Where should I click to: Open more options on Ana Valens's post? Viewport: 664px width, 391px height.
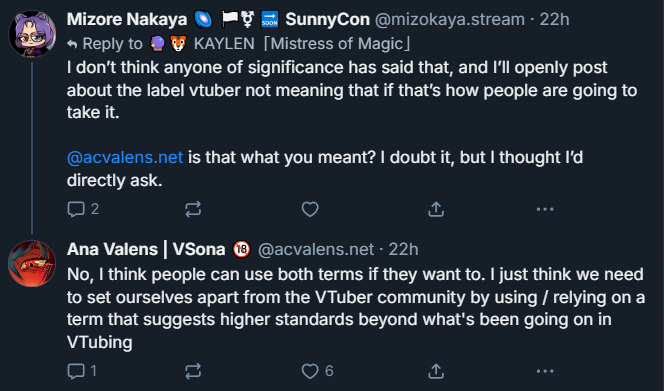545,371
